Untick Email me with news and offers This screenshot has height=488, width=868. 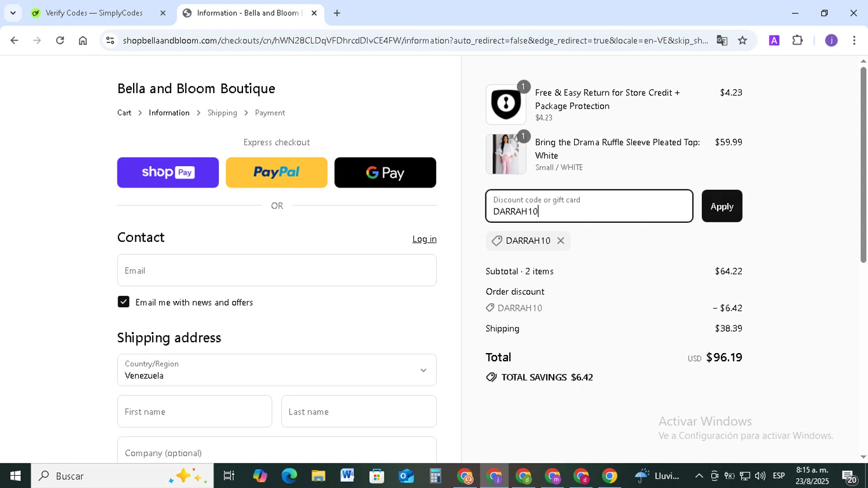click(x=123, y=302)
